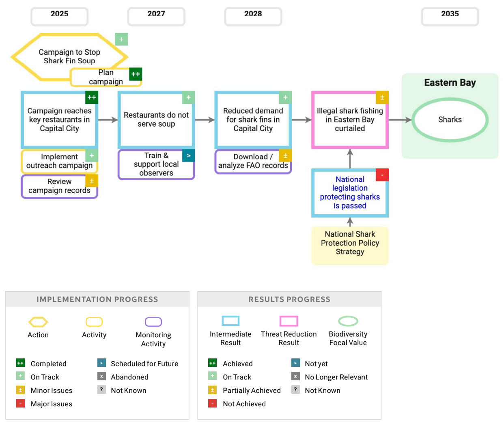Select Reduced demand for shark fins box
Image resolution: width=504 pixels, height=427 pixels.
tap(253, 120)
